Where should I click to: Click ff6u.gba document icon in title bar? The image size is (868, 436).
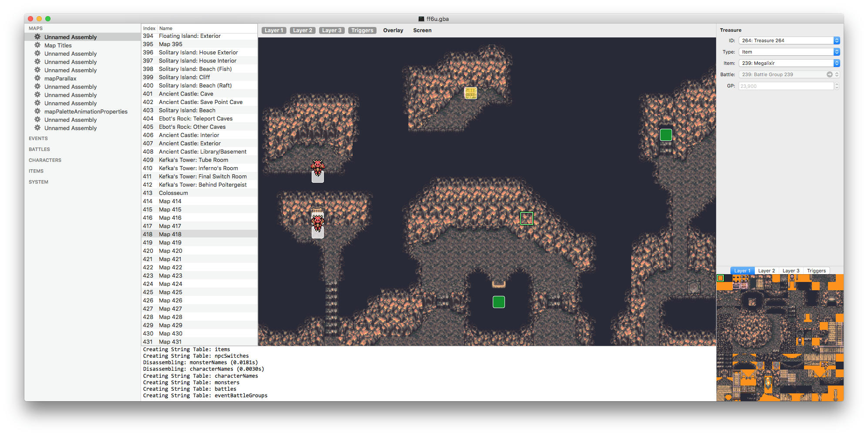click(x=421, y=19)
